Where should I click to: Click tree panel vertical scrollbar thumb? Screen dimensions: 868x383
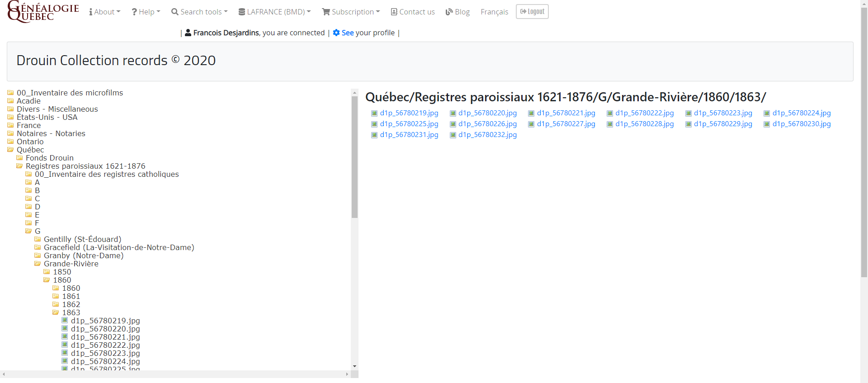coord(354,157)
